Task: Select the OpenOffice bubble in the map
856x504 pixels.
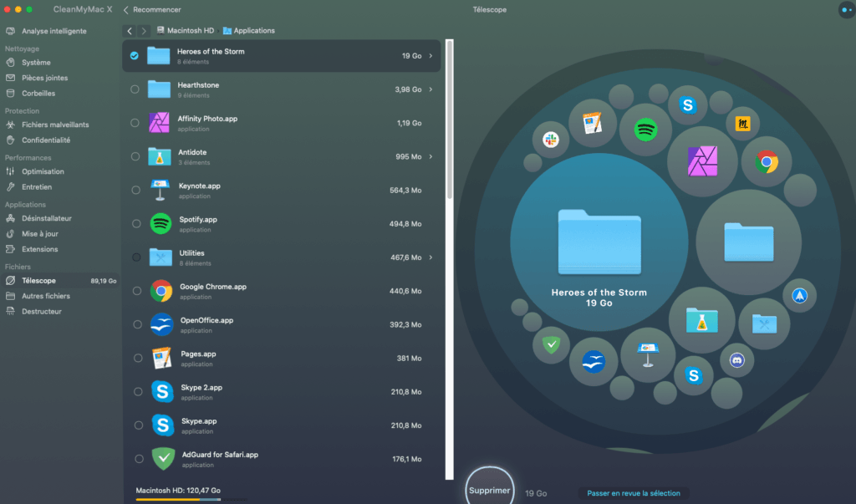Action: (x=593, y=361)
